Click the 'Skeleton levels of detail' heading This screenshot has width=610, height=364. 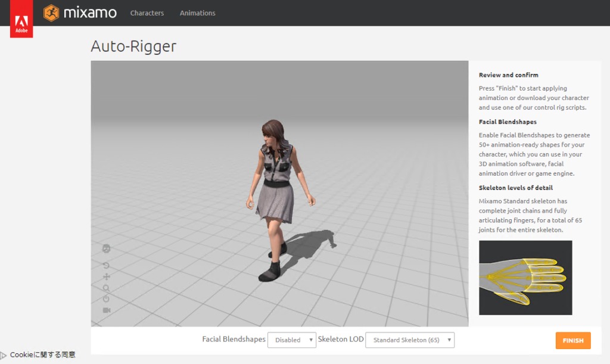pyautogui.click(x=515, y=188)
